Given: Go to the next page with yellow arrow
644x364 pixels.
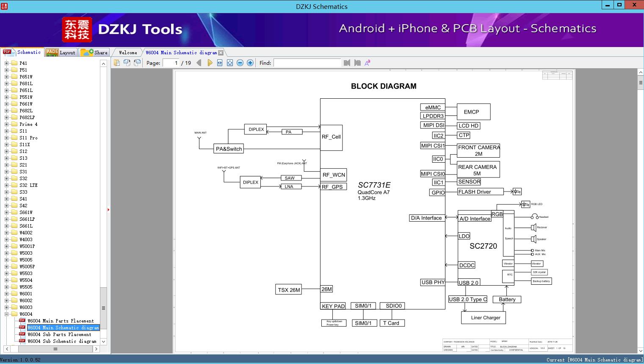Looking at the screenshot, I should (x=210, y=62).
